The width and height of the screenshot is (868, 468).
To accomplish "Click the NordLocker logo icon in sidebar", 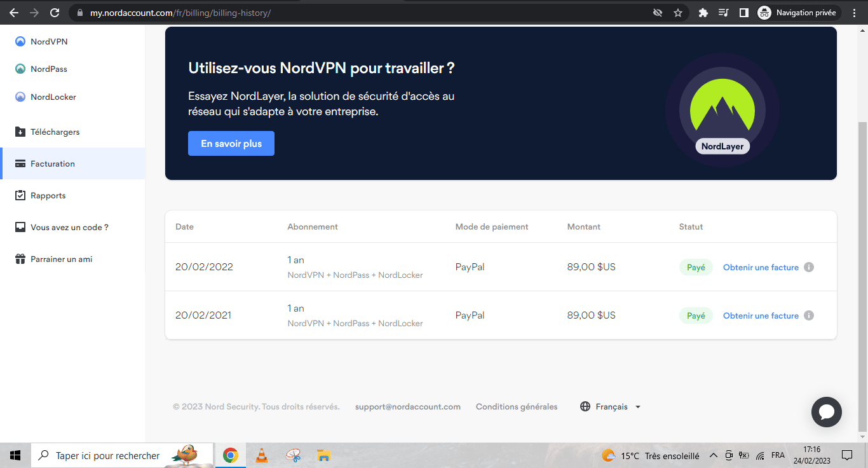I will [20, 97].
